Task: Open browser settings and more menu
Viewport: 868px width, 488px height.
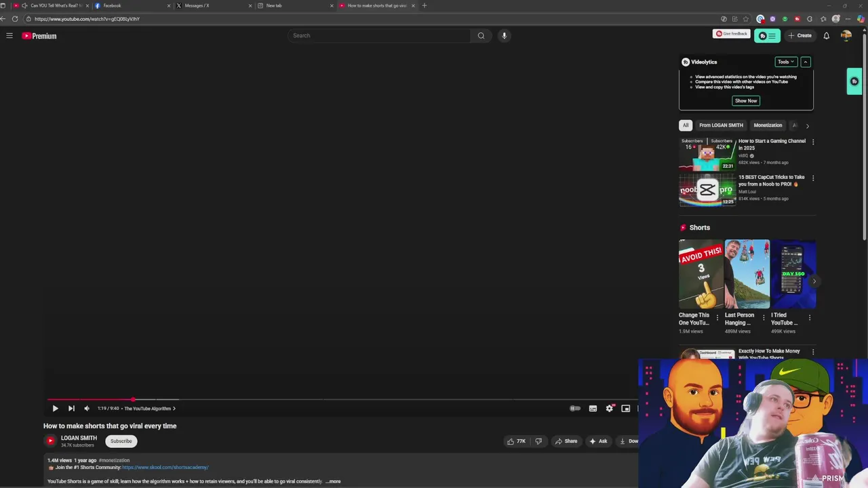Action: pyautogui.click(x=848, y=19)
